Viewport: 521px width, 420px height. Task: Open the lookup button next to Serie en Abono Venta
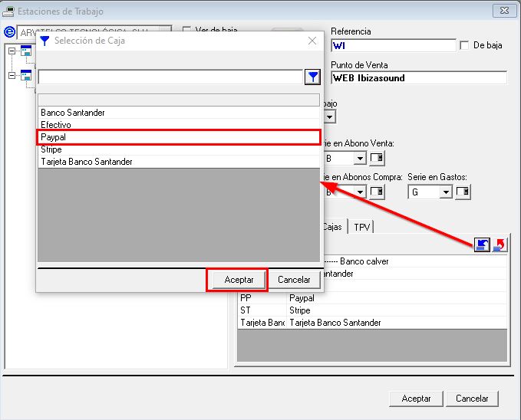pos(377,159)
